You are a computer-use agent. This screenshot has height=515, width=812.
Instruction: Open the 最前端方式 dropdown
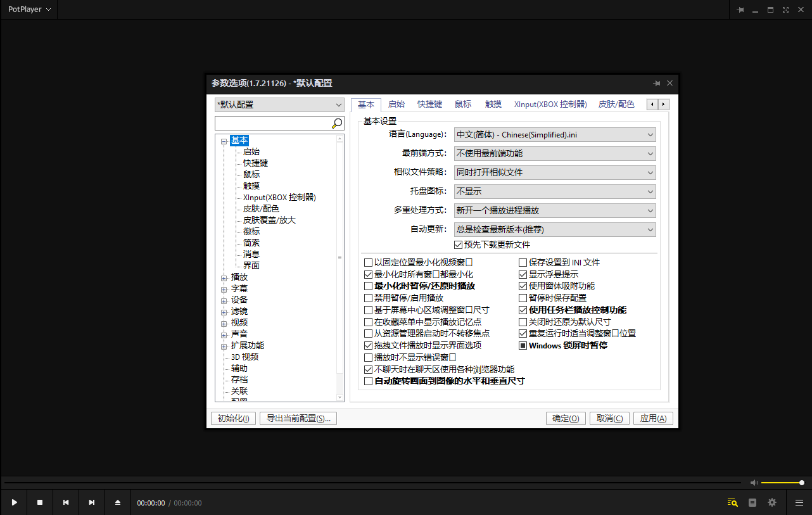[x=555, y=153]
